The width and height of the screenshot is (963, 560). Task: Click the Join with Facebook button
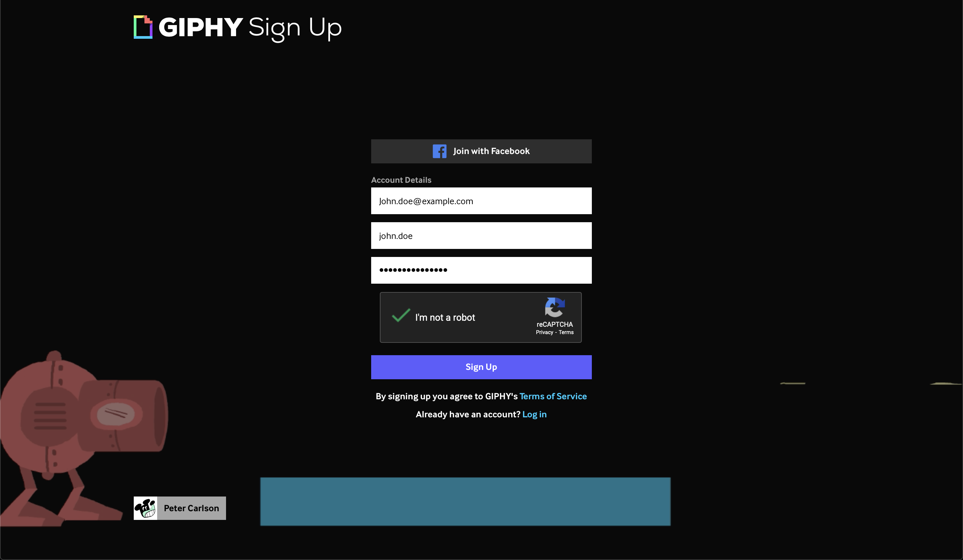coord(481,151)
